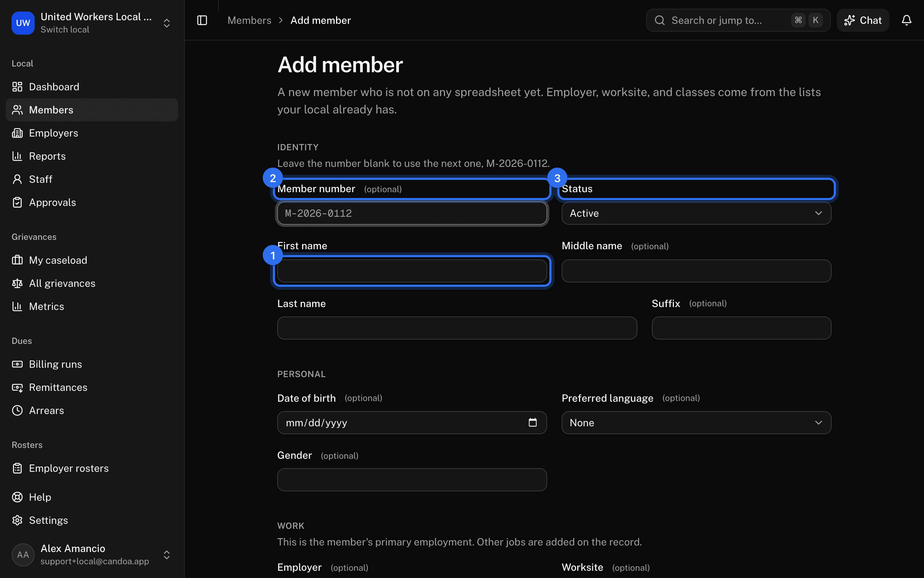Click the Arrears clock icon
The width and height of the screenshot is (924, 578).
[x=17, y=410]
